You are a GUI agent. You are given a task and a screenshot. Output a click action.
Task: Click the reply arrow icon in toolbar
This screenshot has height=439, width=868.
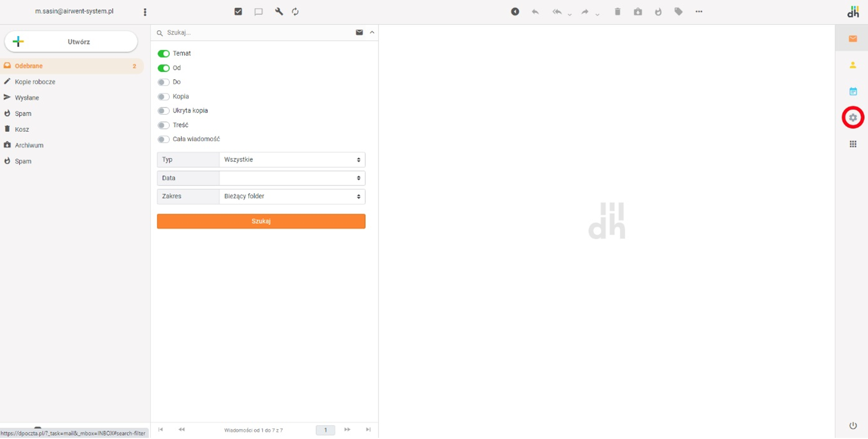[535, 12]
